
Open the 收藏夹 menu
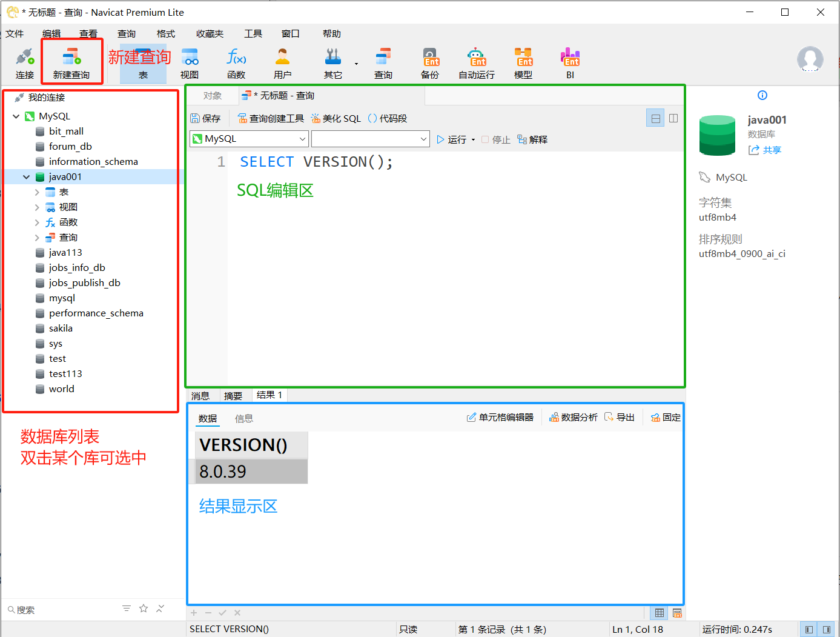(210, 33)
